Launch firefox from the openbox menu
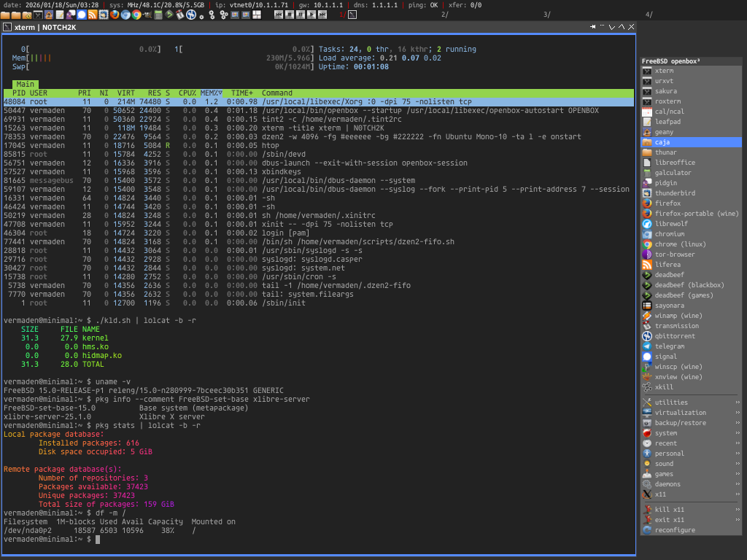747x560 pixels. coord(667,203)
